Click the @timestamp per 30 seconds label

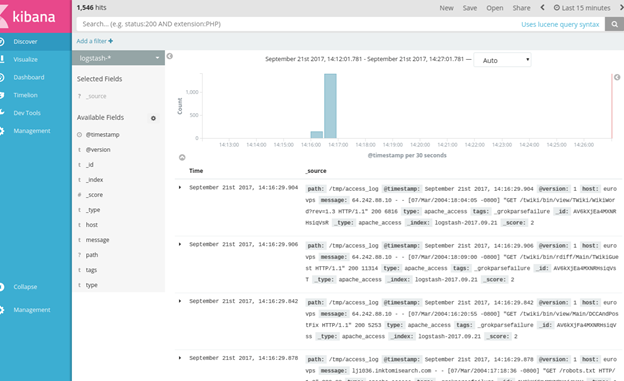tap(407, 155)
